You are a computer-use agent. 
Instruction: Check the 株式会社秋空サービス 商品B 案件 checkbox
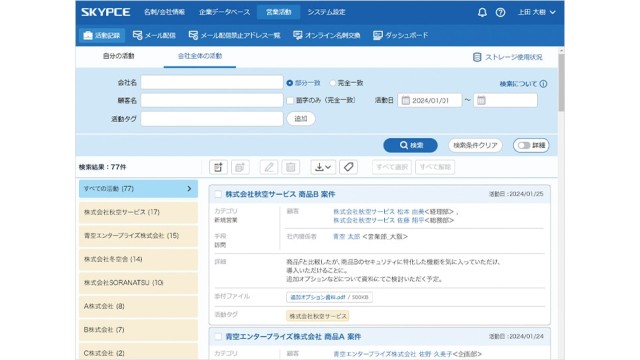pos(218,194)
